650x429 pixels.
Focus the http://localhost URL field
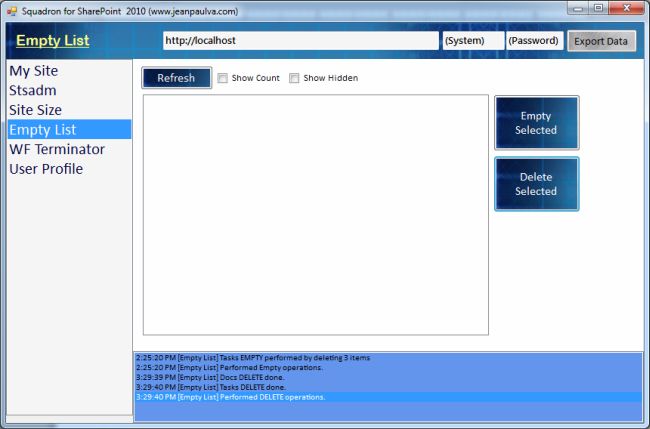pos(301,41)
